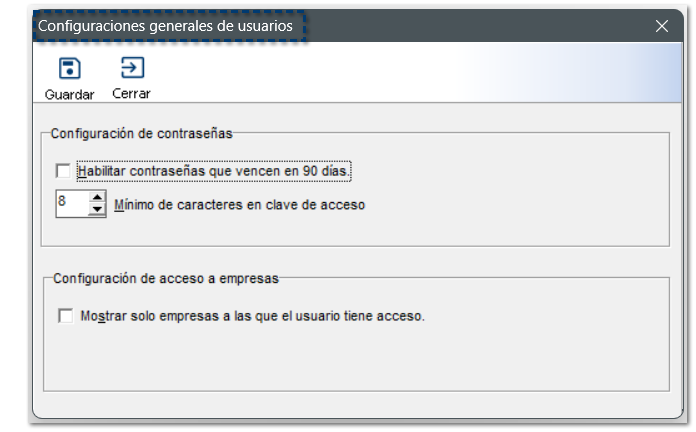
Task: Tick the 'Mostrar solo empresas' checkbox
Action: click(x=66, y=316)
